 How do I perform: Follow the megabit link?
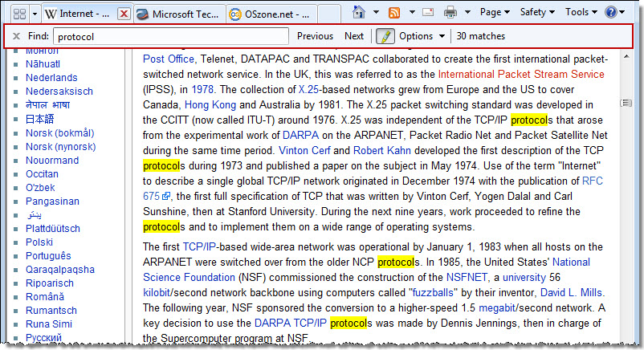(x=497, y=308)
